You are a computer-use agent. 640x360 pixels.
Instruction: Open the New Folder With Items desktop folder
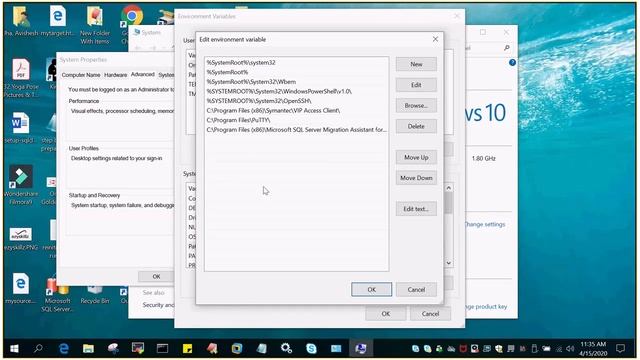pyautogui.click(x=95, y=25)
